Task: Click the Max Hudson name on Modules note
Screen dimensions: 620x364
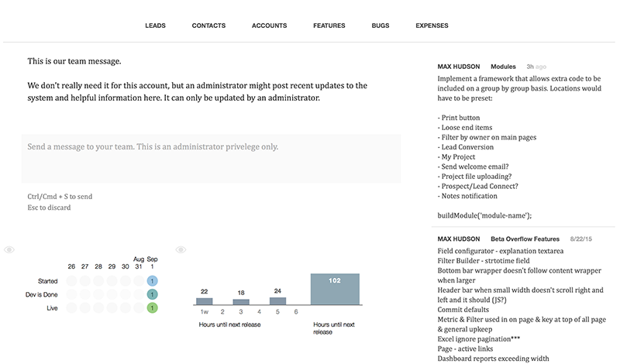Action: click(x=459, y=67)
